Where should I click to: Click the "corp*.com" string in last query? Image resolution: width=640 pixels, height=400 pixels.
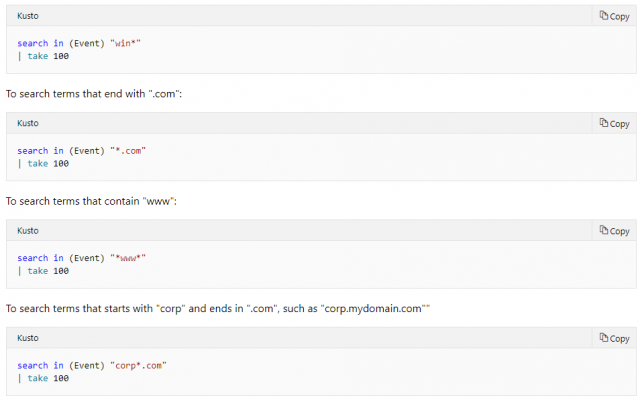(138, 365)
